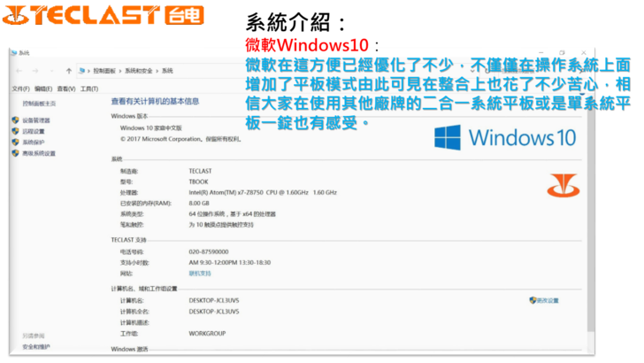Minimize the system window
Screen dimensions: 644x363
pos(540,52)
